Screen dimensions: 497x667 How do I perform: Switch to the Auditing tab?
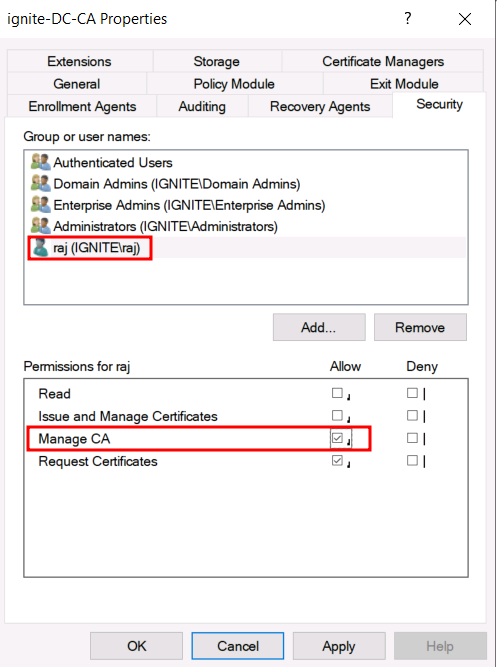tap(202, 106)
